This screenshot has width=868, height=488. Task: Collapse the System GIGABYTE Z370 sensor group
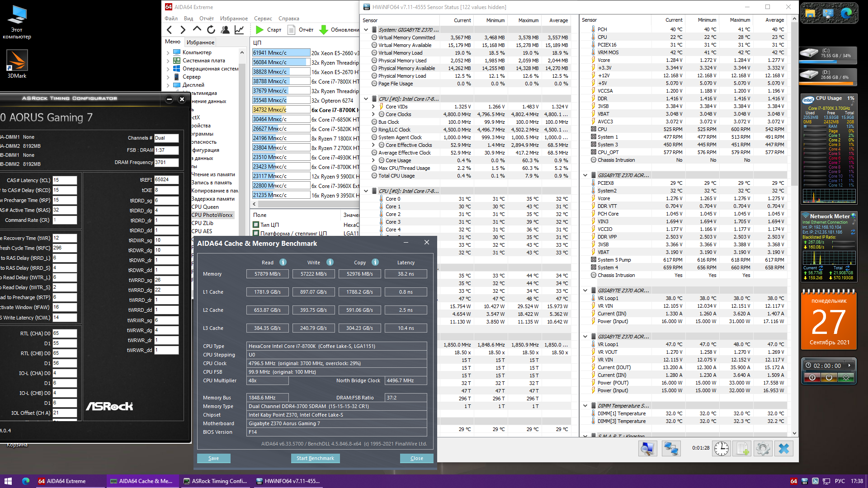click(x=366, y=30)
